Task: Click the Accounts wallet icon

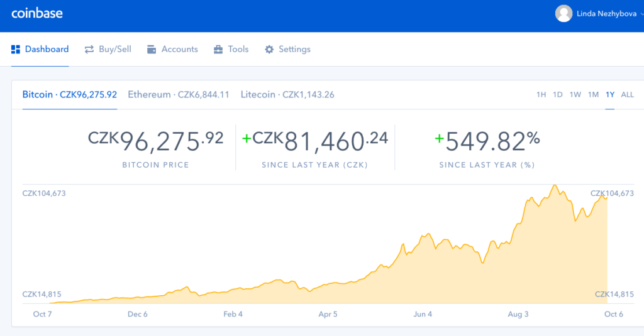Action: tap(152, 49)
